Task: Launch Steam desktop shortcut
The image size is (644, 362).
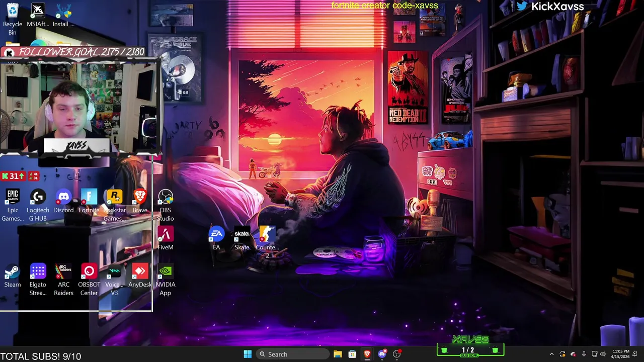Action: tap(13, 276)
